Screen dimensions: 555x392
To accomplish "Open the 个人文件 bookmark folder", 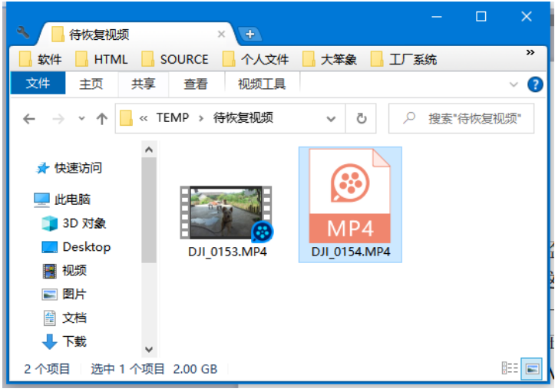I will coord(256,59).
